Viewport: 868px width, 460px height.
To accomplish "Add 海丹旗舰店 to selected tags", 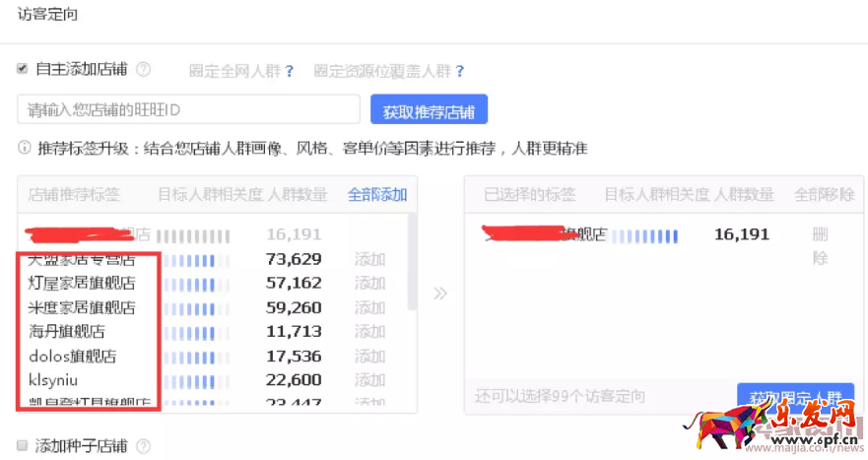I will [369, 332].
